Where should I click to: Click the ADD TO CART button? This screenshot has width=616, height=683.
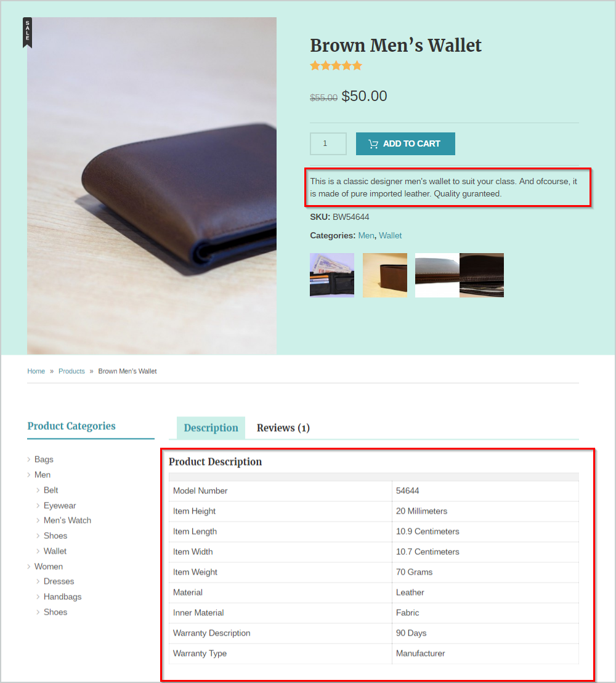point(405,143)
